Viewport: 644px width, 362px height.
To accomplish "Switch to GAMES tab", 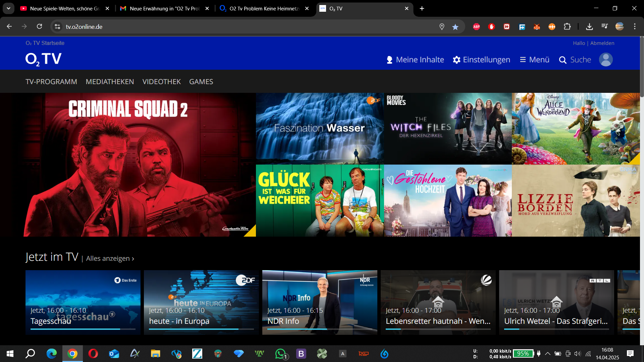I will click(201, 81).
